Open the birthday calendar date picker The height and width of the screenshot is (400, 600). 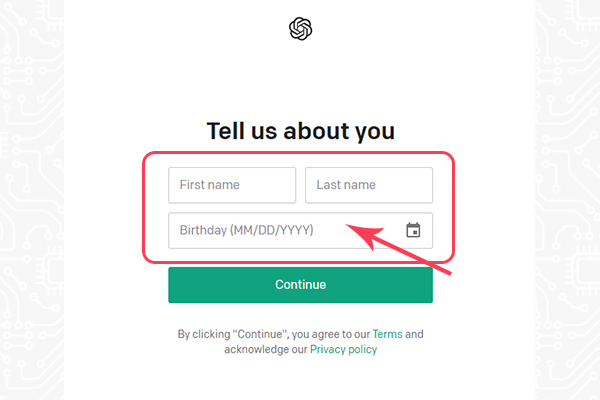413,230
